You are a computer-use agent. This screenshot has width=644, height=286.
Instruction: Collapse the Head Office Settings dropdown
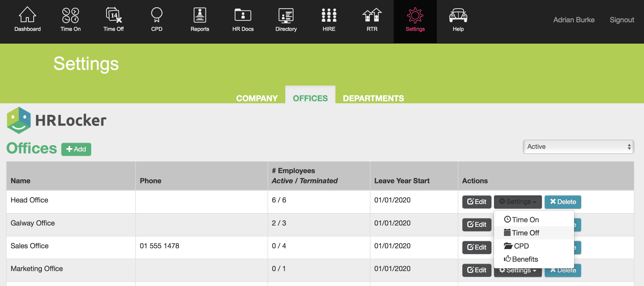click(518, 202)
